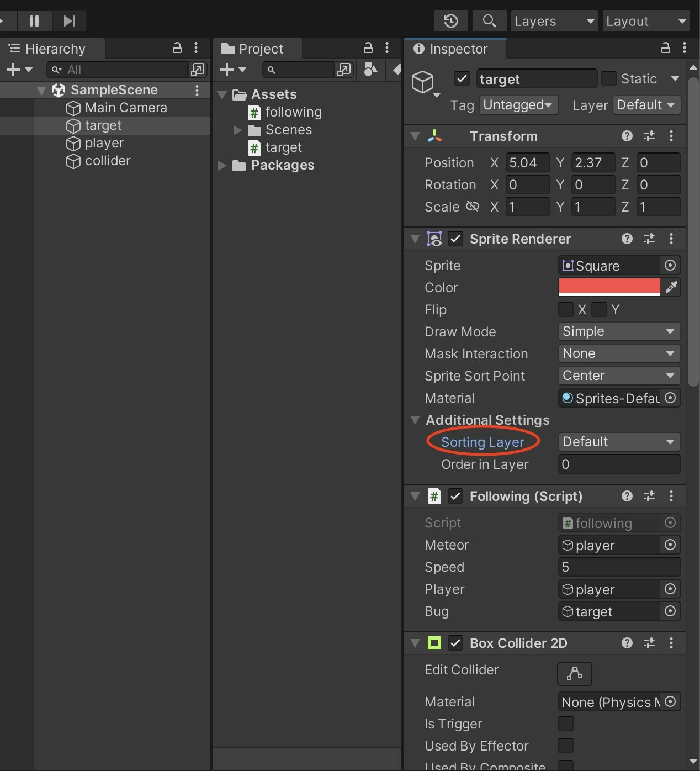The image size is (700, 771).
Task: Open the Tag dropdown showing Untagged
Action: coord(518,105)
